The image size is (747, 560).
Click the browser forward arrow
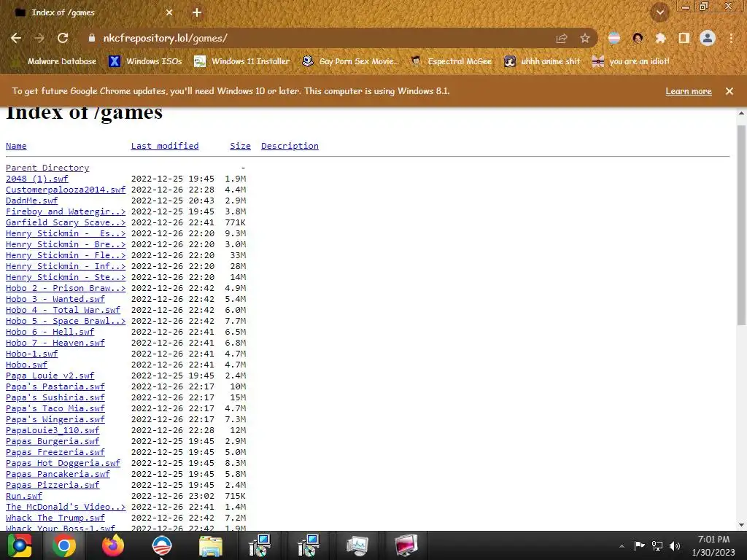coord(39,38)
